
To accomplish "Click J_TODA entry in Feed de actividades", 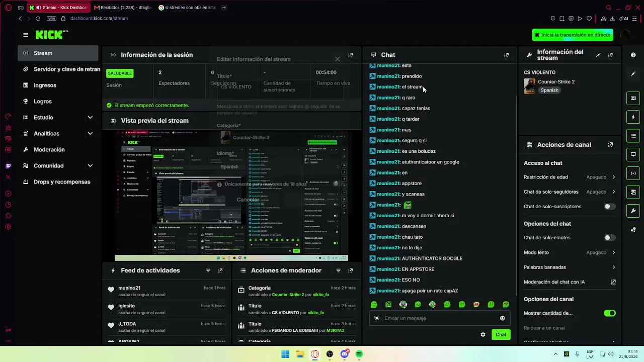I will point(166,327).
